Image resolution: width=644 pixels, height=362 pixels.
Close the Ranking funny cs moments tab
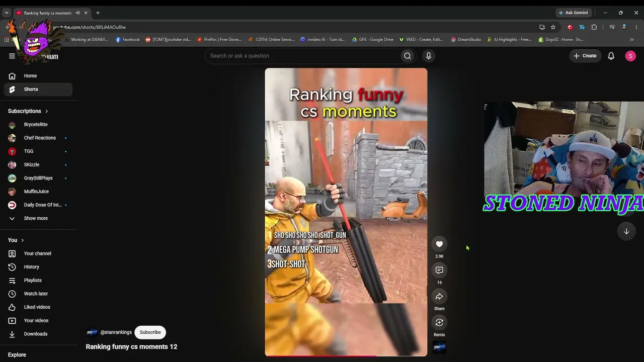coord(86,13)
